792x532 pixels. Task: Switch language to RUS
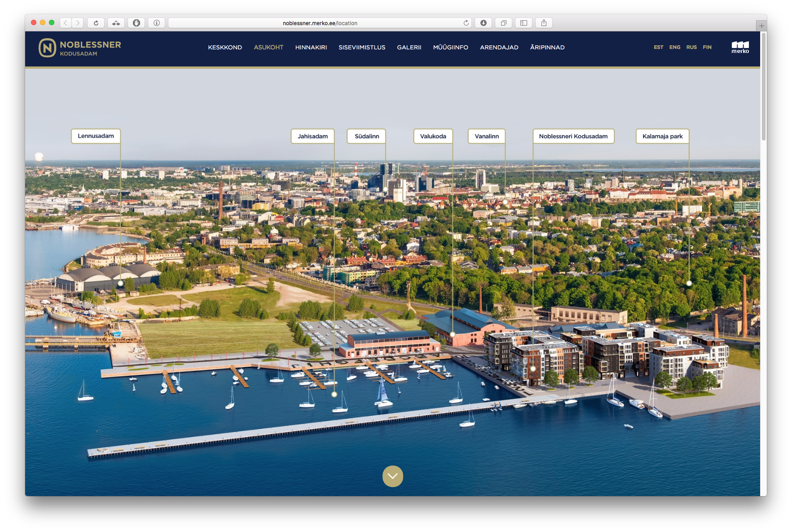[x=691, y=47]
